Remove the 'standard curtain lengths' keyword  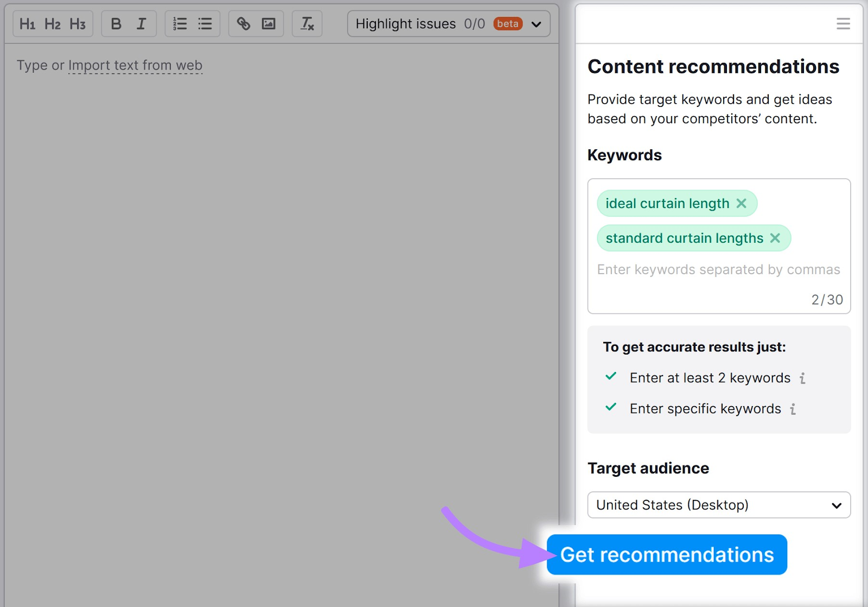(775, 238)
